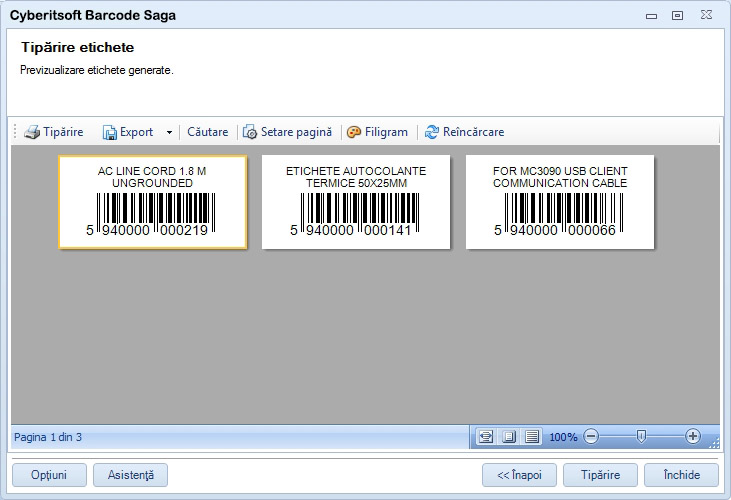
Task: Click the Pagina 1 din 3 status text
Action: 48,437
